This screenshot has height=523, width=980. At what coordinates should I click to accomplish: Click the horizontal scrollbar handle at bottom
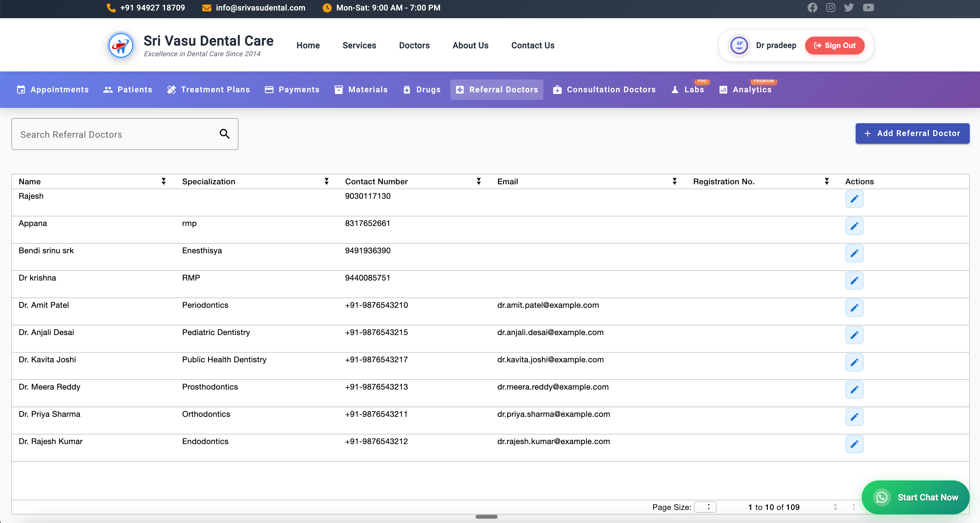point(486,516)
